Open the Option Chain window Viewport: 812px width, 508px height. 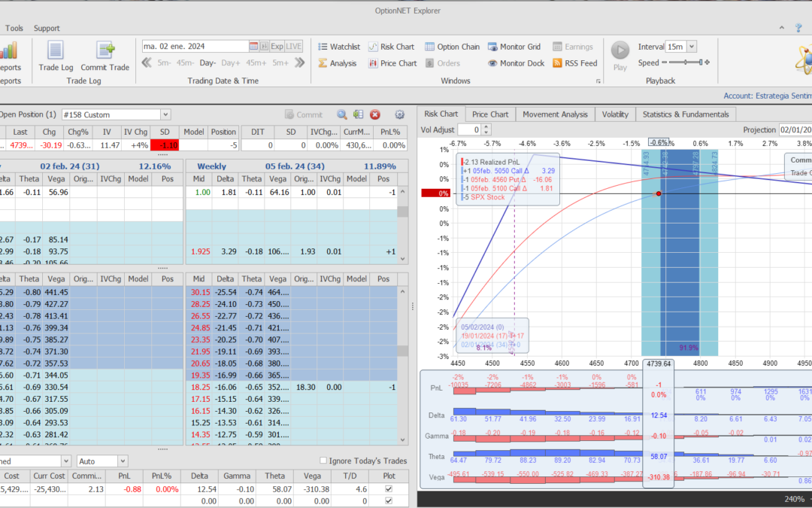tap(452, 47)
